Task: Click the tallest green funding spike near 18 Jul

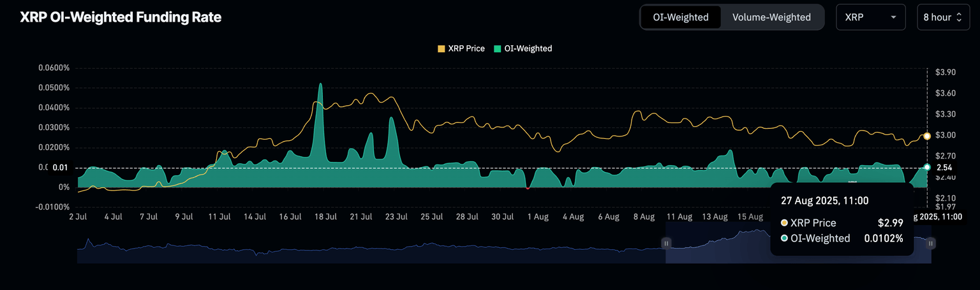Action: pos(320,85)
